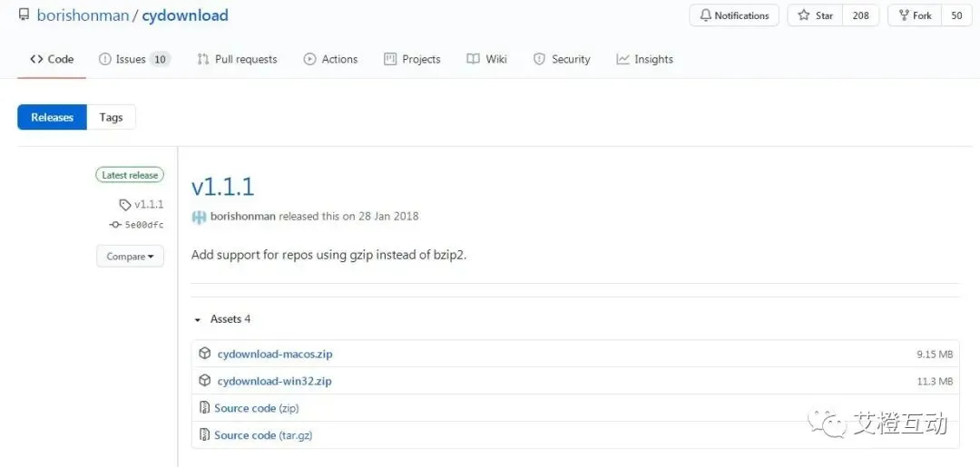
Task: Click the graph icon in Insights tab
Action: coord(622,59)
